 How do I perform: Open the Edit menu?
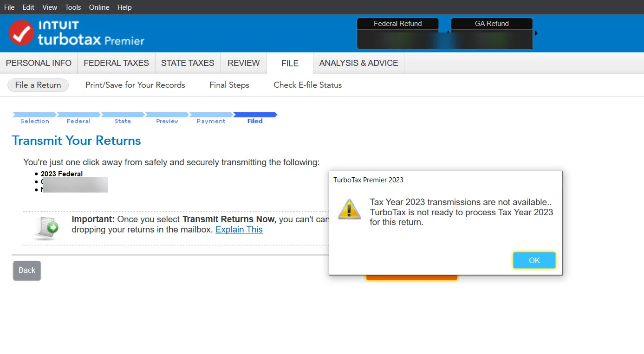coord(28,7)
